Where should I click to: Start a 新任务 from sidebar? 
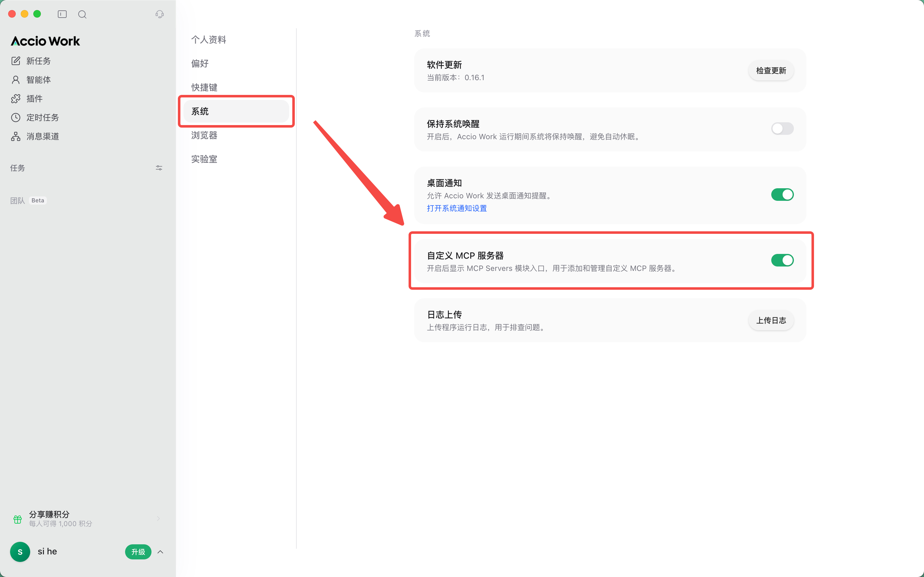click(x=39, y=61)
